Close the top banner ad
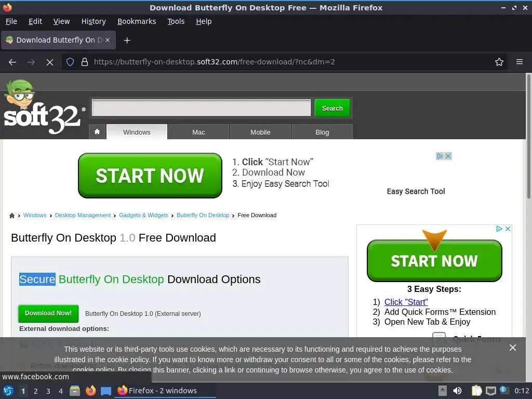This screenshot has width=532, height=399. 448,156
